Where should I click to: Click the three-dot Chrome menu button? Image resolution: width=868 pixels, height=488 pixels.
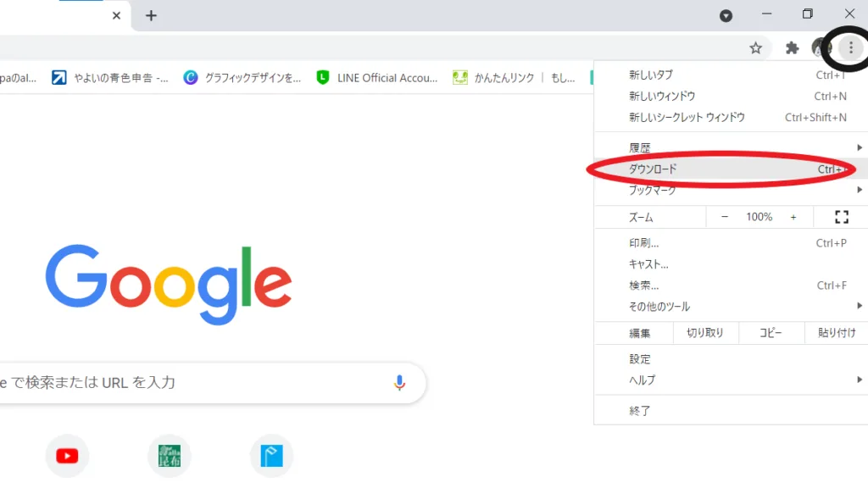851,48
